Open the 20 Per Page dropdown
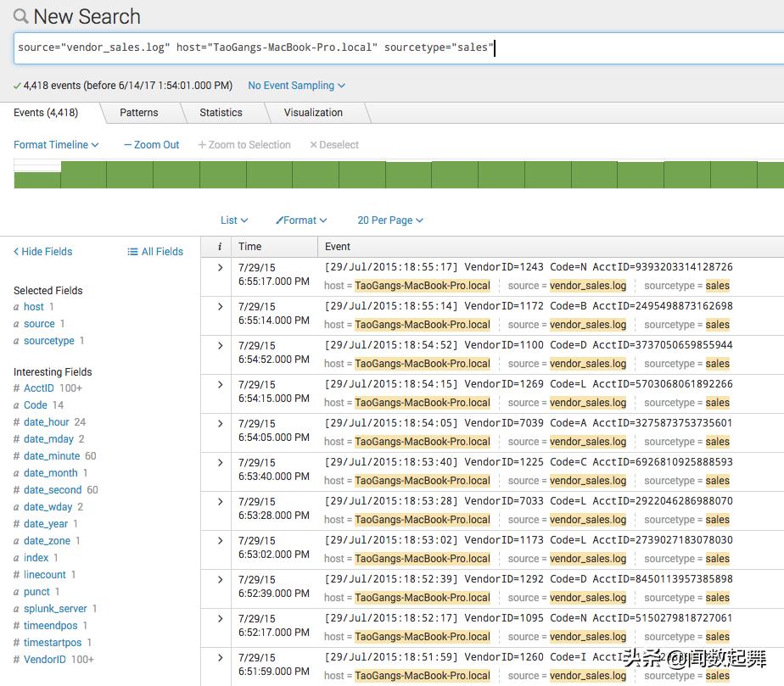The height and width of the screenshot is (686, 784). pyautogui.click(x=390, y=220)
